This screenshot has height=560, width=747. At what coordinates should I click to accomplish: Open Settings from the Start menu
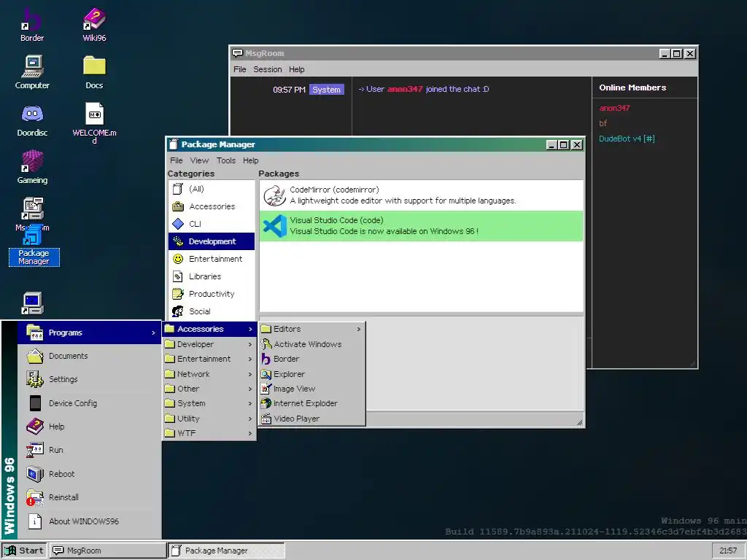90,379
